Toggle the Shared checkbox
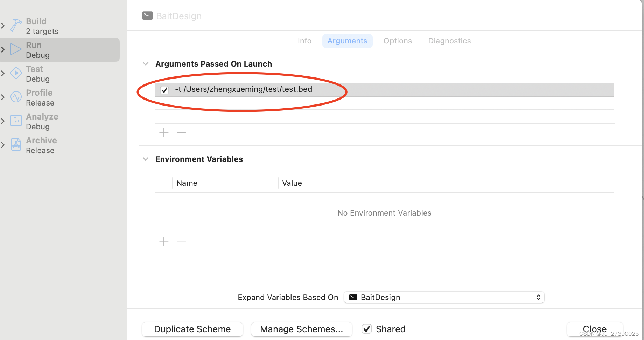This screenshot has width=644, height=340. coord(366,329)
